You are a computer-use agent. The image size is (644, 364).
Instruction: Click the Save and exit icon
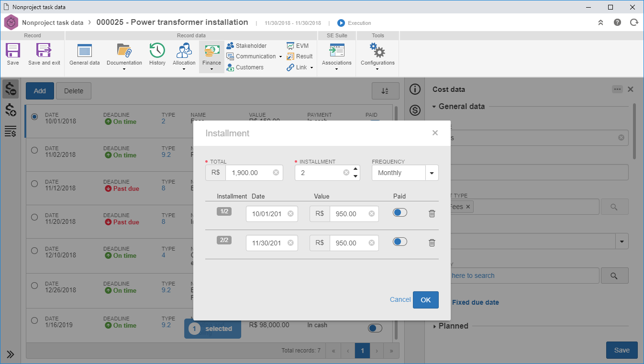pos(44,55)
